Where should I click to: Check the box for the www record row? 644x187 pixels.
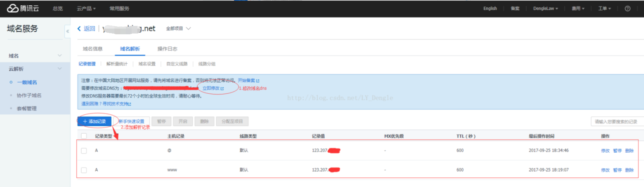[84, 170]
